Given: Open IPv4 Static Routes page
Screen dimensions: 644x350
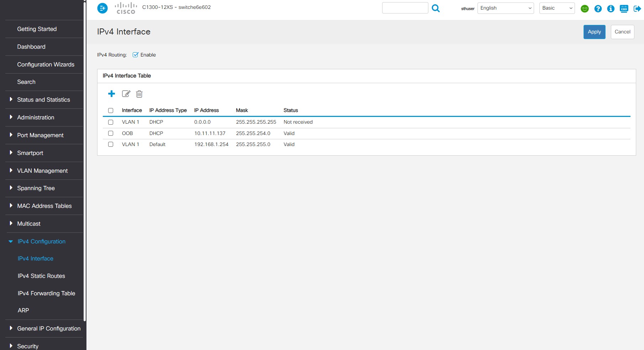Looking at the screenshot, I should 41,276.
